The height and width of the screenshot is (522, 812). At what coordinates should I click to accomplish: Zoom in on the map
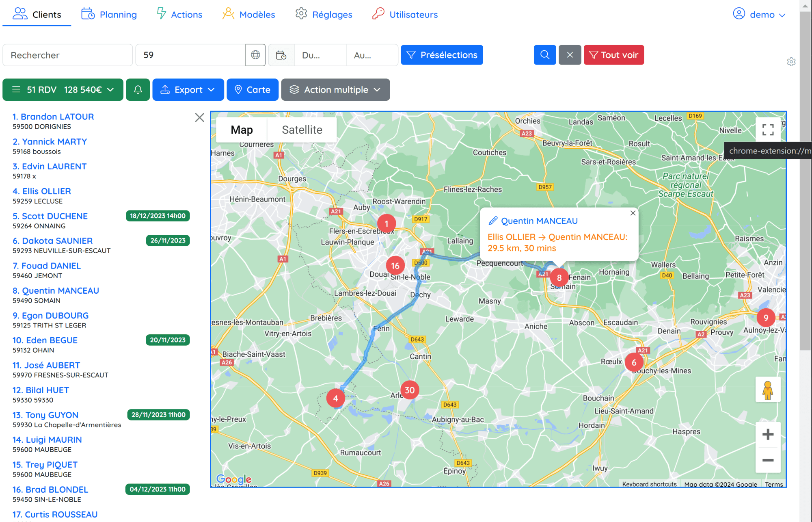[x=767, y=435]
